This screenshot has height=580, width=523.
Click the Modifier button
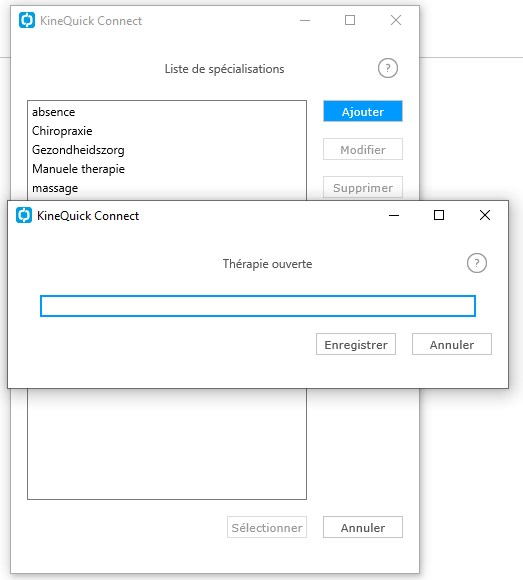coord(363,149)
